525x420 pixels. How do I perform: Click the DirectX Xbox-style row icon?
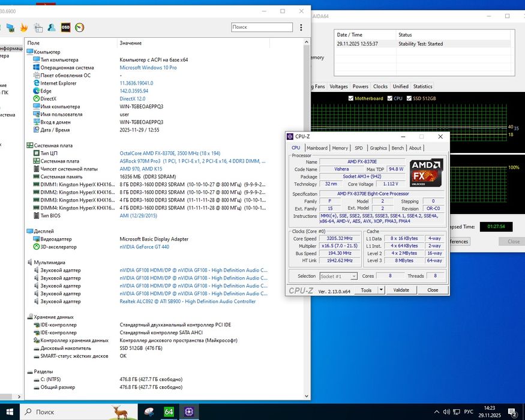[x=37, y=98]
